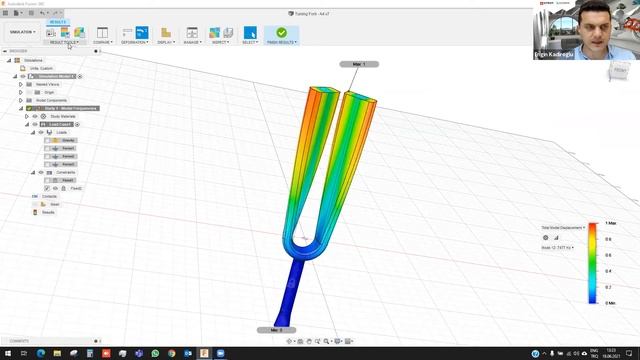This screenshot has width=640, height=360.
Task: Click the Max 1 probe label
Action: point(359,64)
